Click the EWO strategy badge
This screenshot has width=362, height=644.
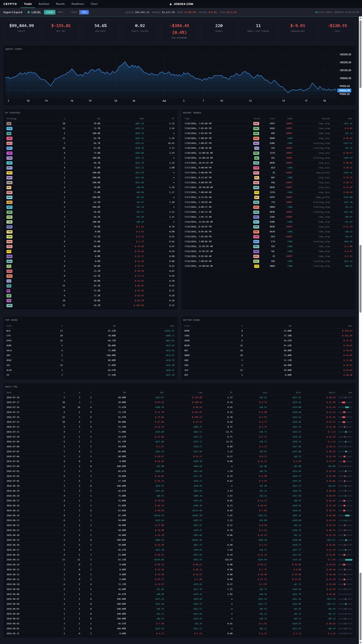coord(9,124)
